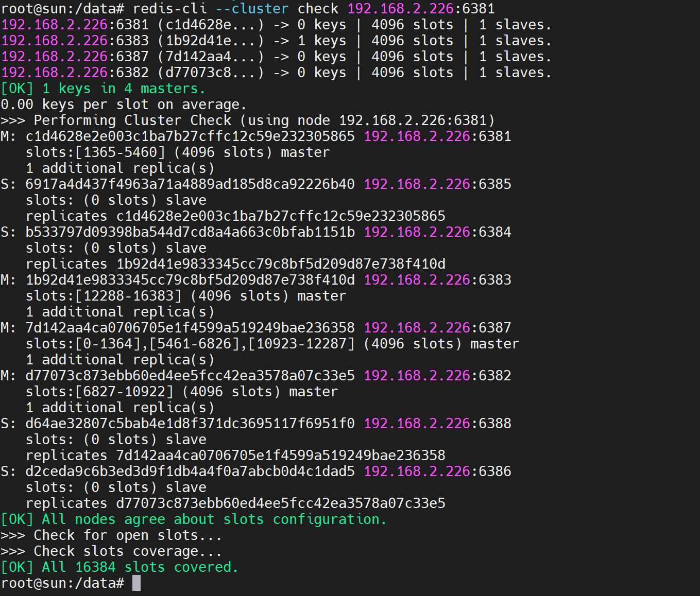Image resolution: width=700 pixels, height=596 pixels.
Task: Select the '(1b92d41e...)' summary entry
Action: pyautogui.click(x=211, y=41)
